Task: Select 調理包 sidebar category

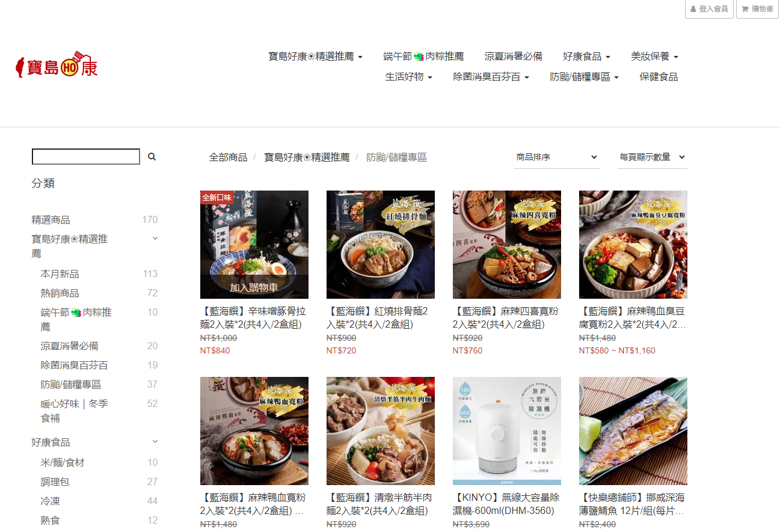Action: 55,482
